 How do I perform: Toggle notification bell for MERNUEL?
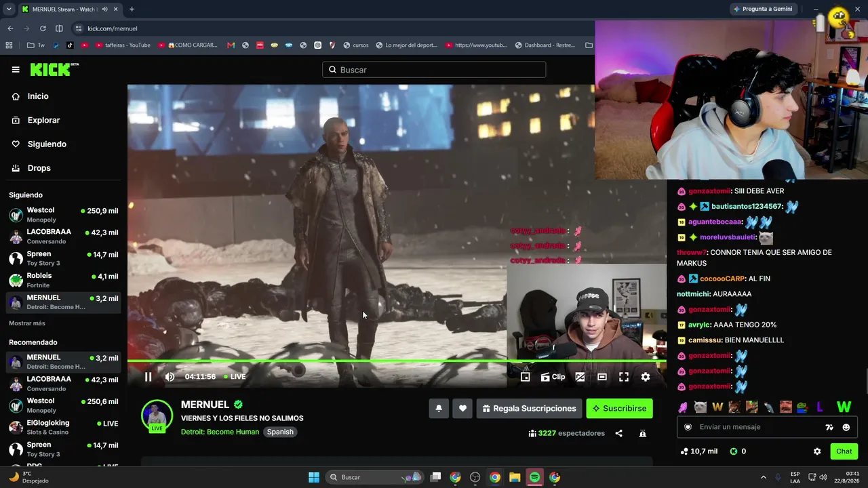click(439, 409)
